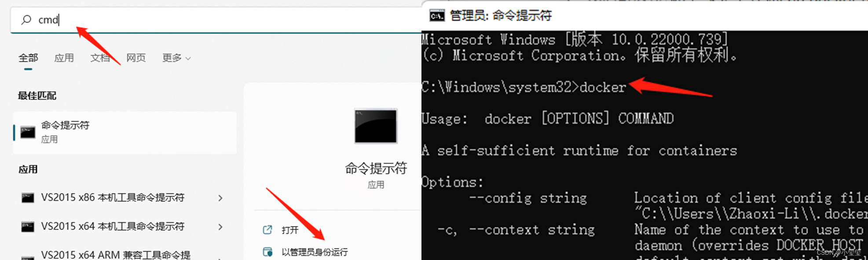868x260 pixels.
Task: Switch to the 文档 filter tab
Action: tap(100, 58)
